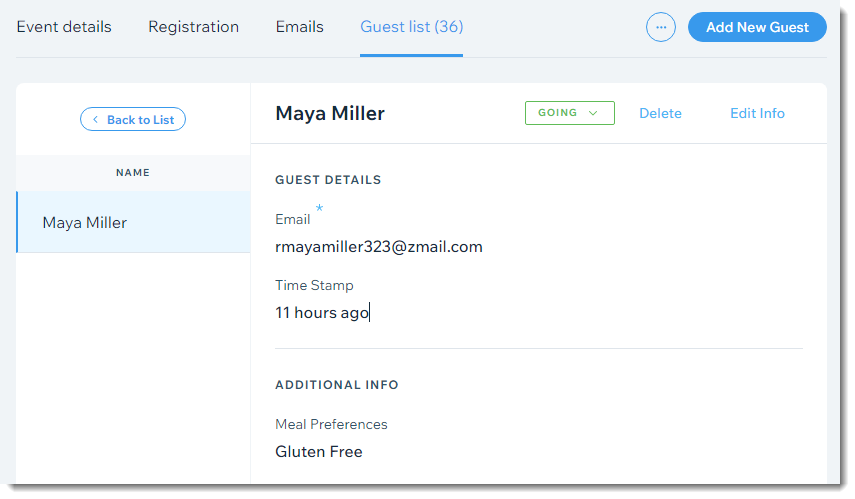This screenshot has height=499, width=855.
Task: Select Maya Miller in the name list
Action: coord(134,222)
